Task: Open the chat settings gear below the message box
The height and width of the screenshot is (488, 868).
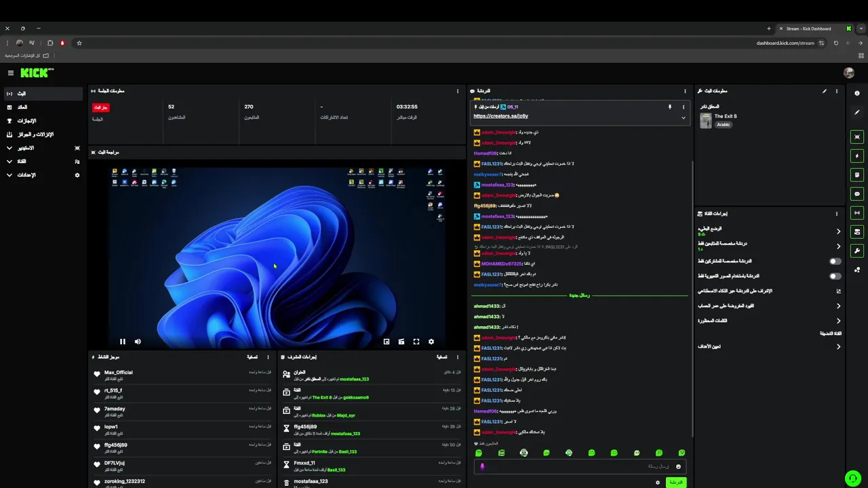Action: coord(657,483)
